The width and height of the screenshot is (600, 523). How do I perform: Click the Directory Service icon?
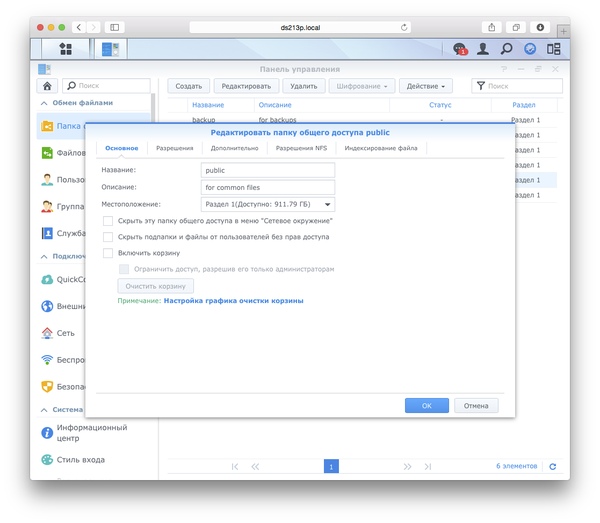(x=47, y=233)
